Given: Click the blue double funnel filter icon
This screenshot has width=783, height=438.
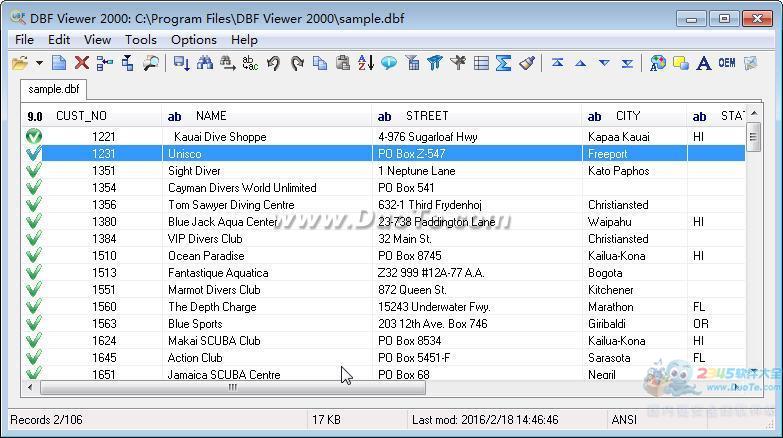Looking at the screenshot, I should 435,63.
